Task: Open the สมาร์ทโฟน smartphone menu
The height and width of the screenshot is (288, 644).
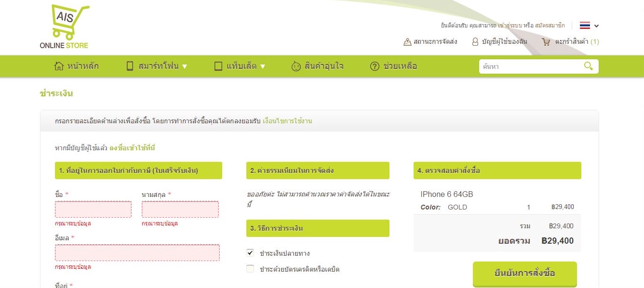Action: coord(159,66)
